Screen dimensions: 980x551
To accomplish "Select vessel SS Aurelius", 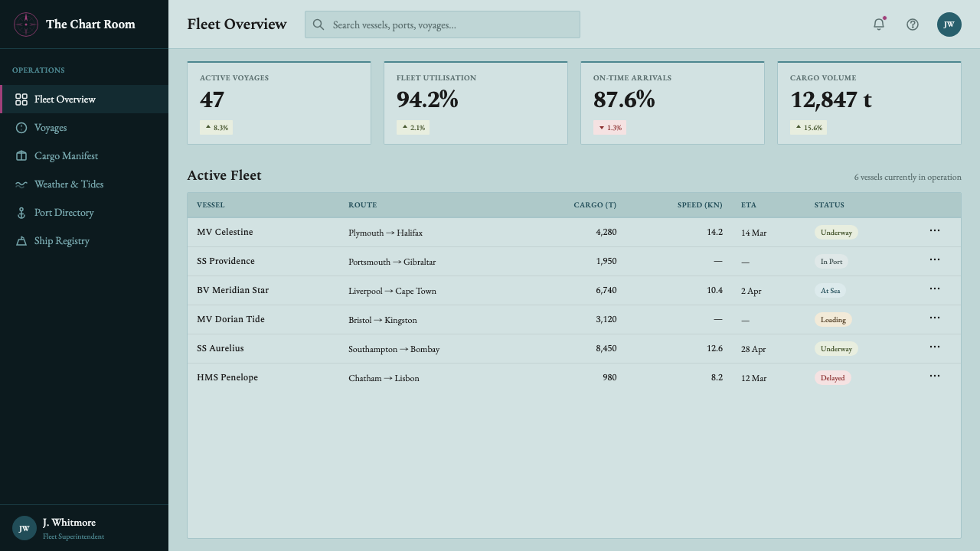I will click(220, 348).
